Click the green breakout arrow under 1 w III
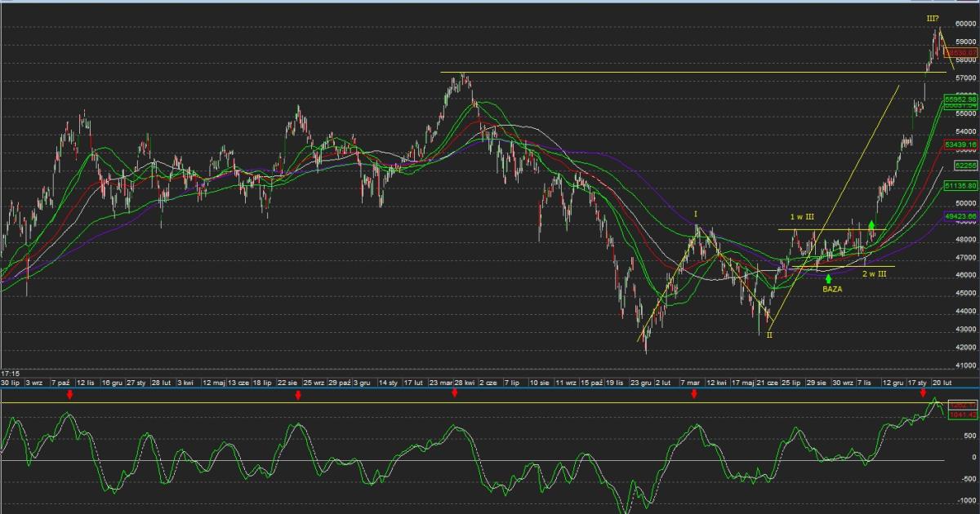980x514 pixels. click(871, 225)
